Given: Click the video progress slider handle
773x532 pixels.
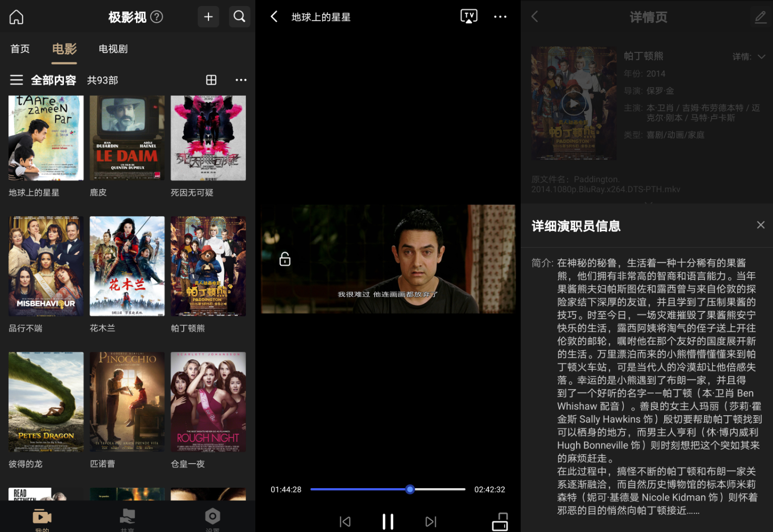Looking at the screenshot, I should (x=410, y=489).
